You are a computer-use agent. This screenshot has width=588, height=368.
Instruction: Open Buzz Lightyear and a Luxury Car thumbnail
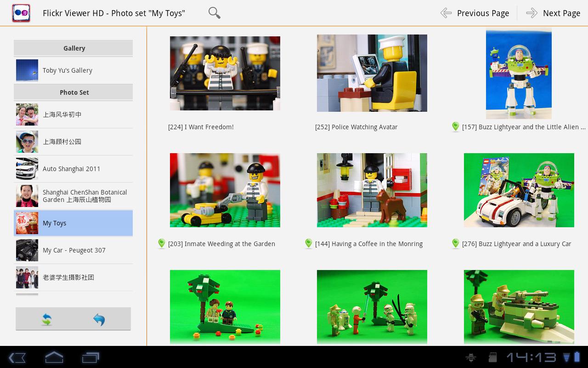(519, 190)
